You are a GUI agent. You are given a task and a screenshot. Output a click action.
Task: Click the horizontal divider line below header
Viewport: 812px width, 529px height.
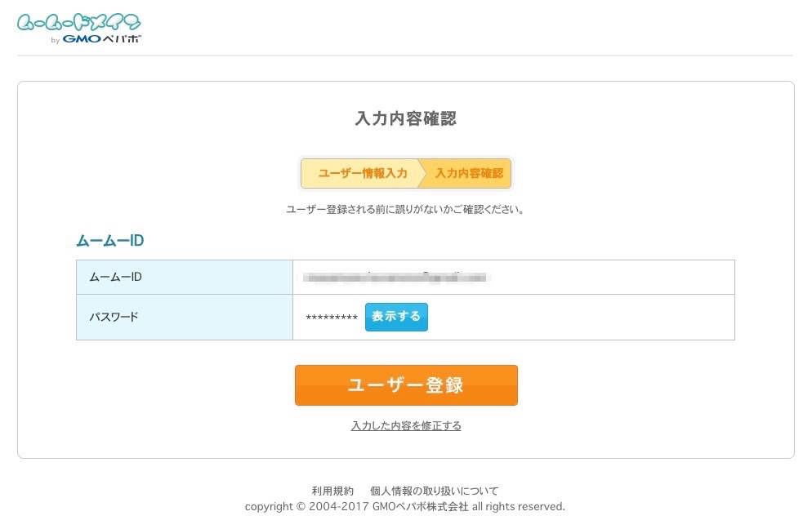[405, 56]
